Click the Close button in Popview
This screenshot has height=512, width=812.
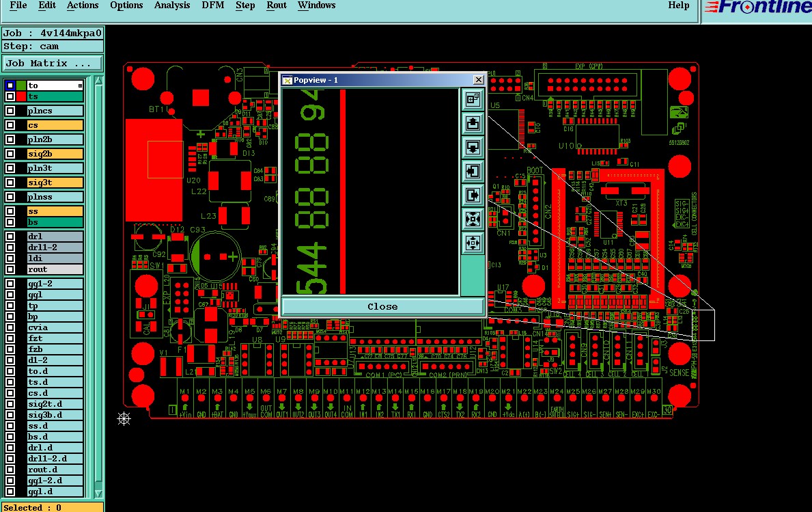coord(382,306)
